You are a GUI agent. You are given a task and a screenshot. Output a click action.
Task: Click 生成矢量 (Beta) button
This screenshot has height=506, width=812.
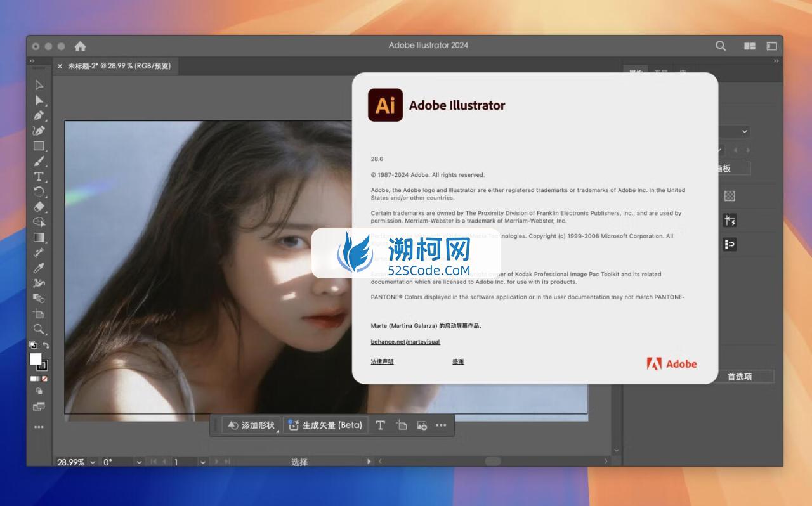click(325, 425)
